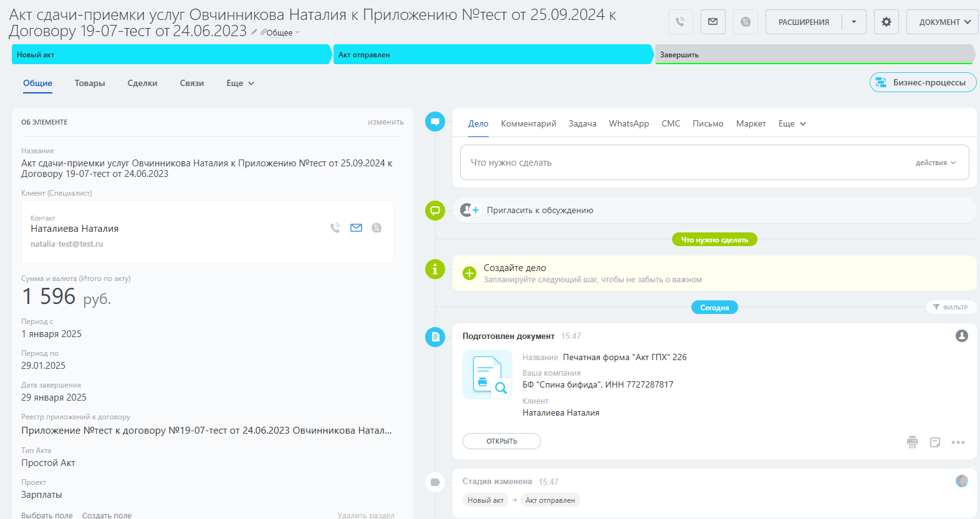
Task: Open the действия dropdown in the input
Action: click(x=935, y=163)
